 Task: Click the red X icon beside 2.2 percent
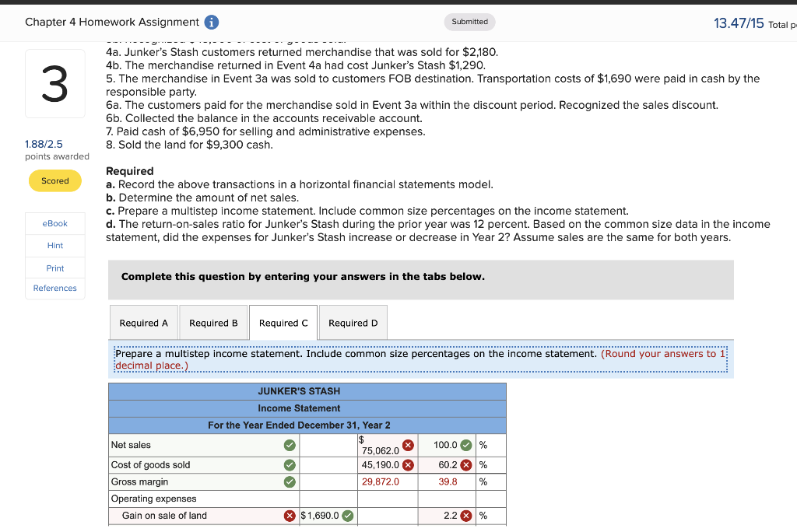(x=466, y=516)
